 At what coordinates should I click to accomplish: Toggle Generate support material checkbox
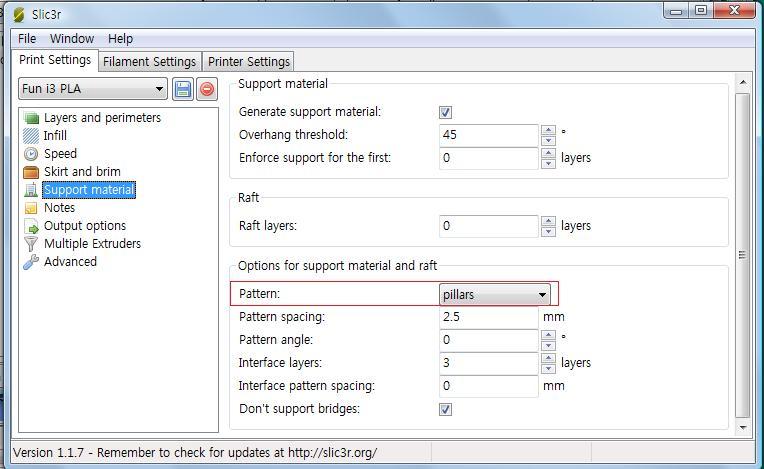point(445,113)
